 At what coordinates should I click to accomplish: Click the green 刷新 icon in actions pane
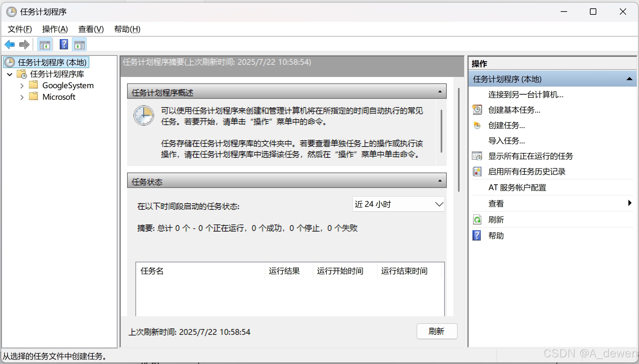pos(477,220)
